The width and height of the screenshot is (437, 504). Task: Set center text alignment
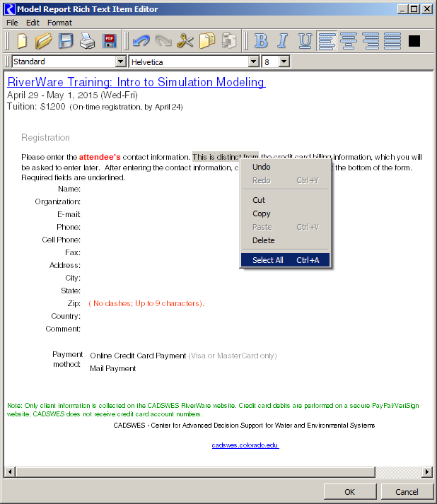pos(349,41)
